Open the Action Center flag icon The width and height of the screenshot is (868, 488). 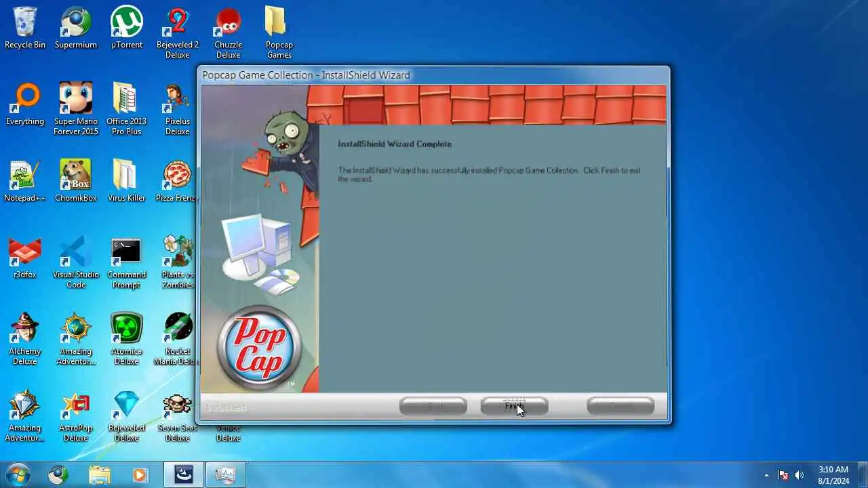point(783,475)
